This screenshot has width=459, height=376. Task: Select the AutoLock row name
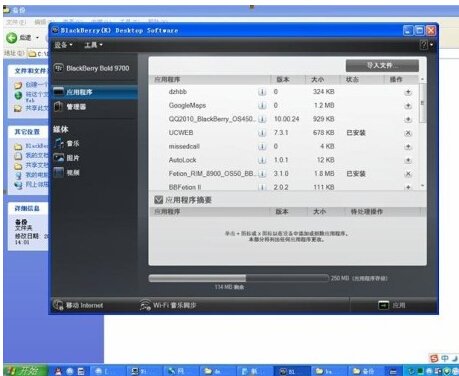coord(182,160)
